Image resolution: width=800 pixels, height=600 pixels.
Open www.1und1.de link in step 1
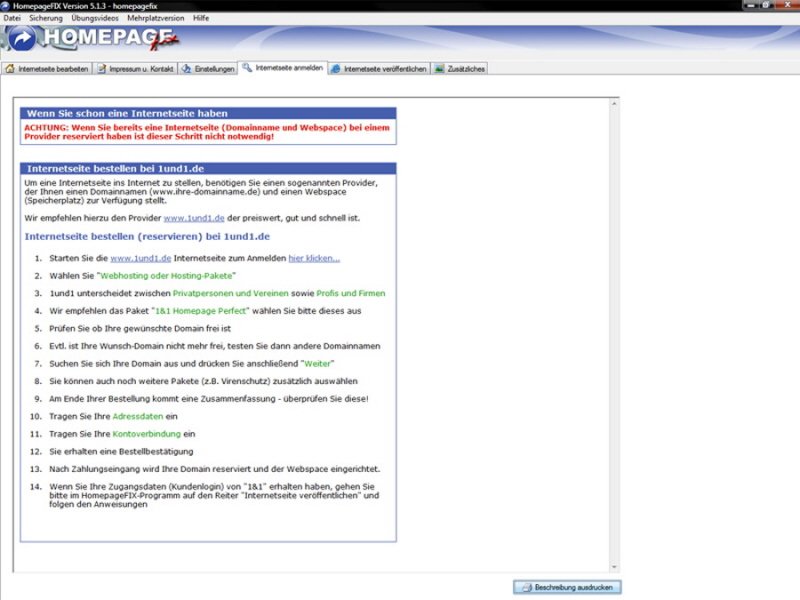tap(140, 258)
